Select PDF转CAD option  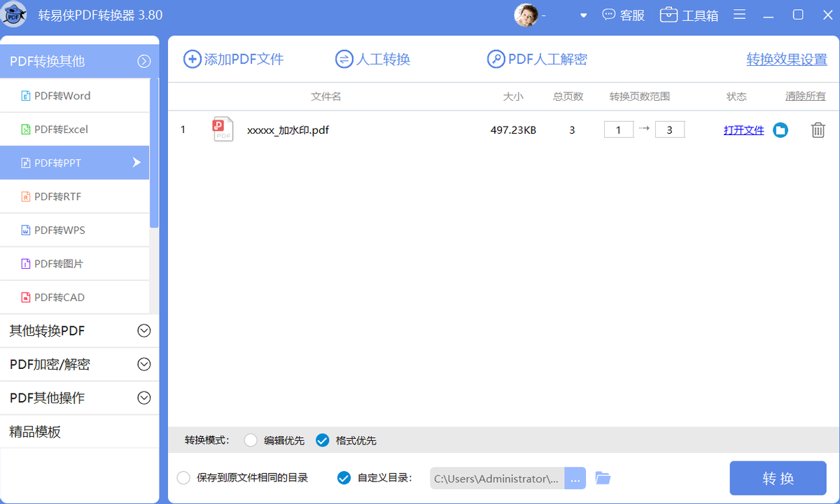75,297
